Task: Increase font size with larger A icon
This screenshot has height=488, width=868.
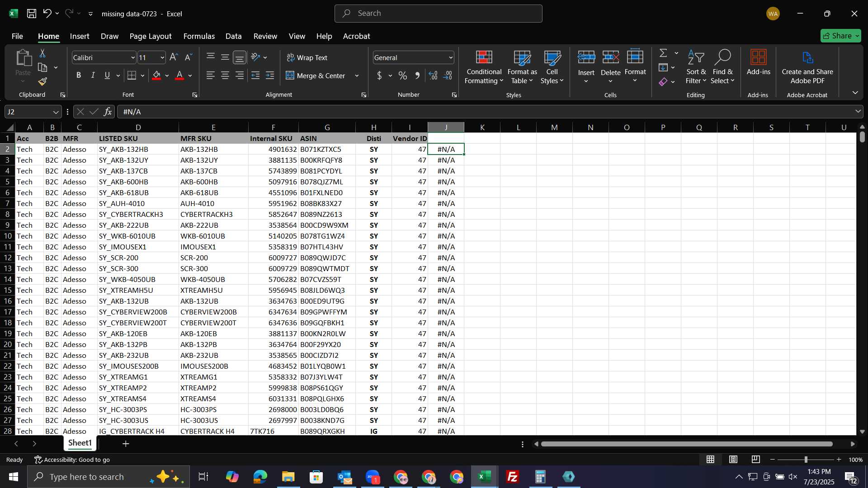Action: (x=174, y=57)
